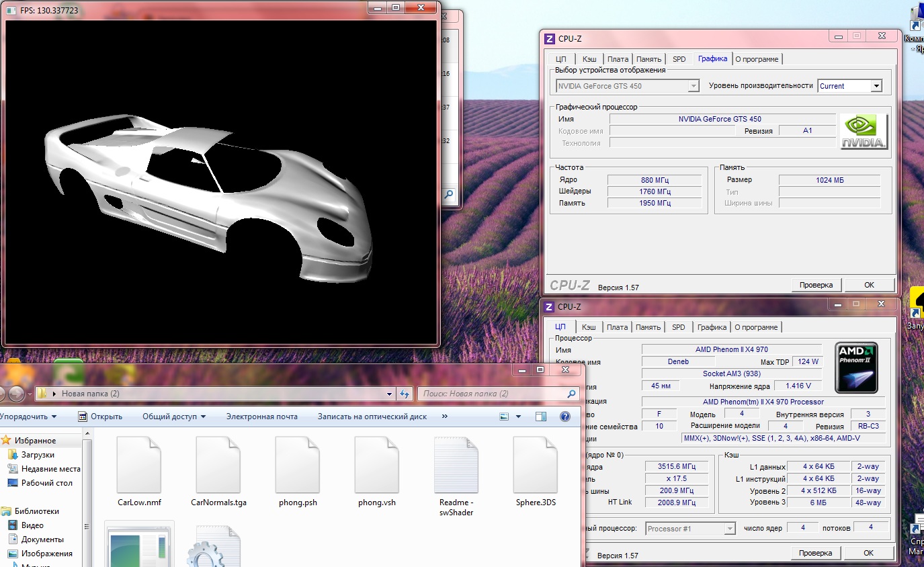This screenshot has width=924, height=567.
Task: Open Загрузки in the navigation pane
Action: [x=37, y=455]
